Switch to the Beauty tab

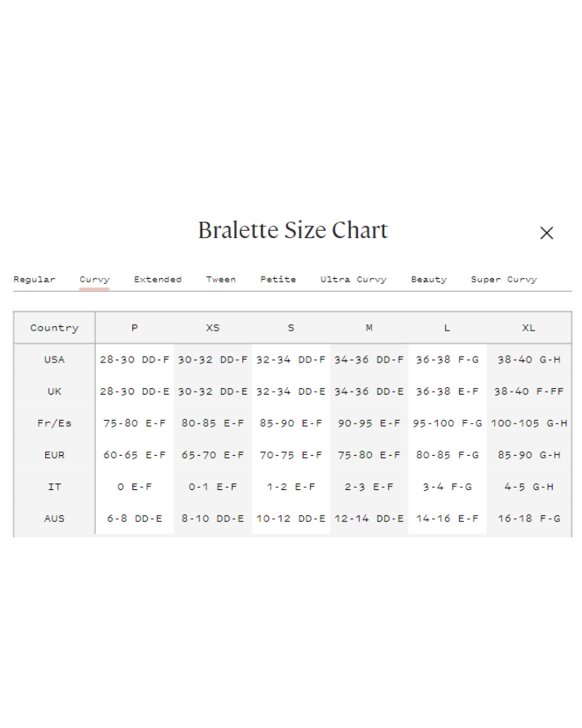coord(428,280)
